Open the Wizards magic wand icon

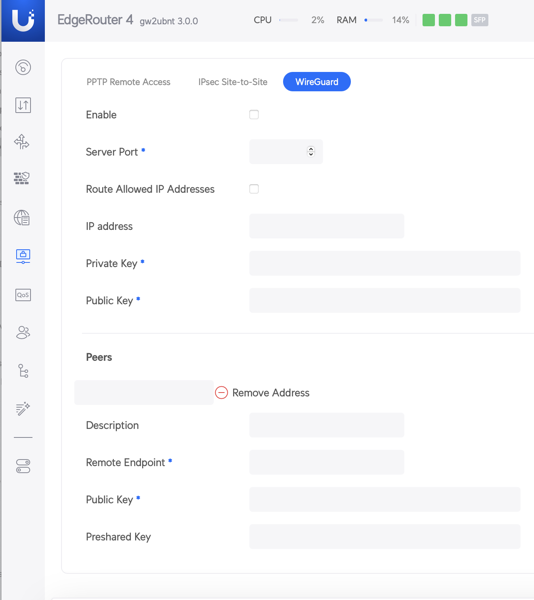[23, 408]
